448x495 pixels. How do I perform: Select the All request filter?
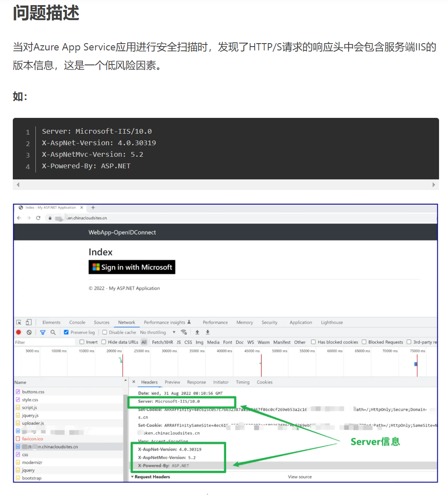click(144, 342)
